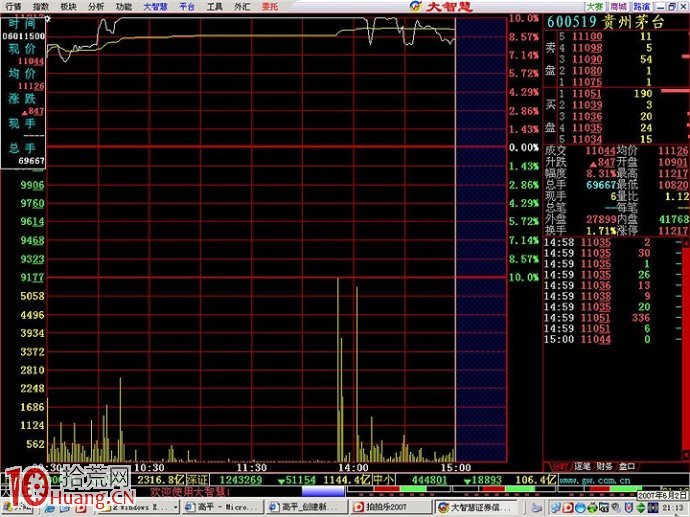This screenshot has width=690, height=517.
Task: Click the blue messenger tray icon
Action: 557,507
